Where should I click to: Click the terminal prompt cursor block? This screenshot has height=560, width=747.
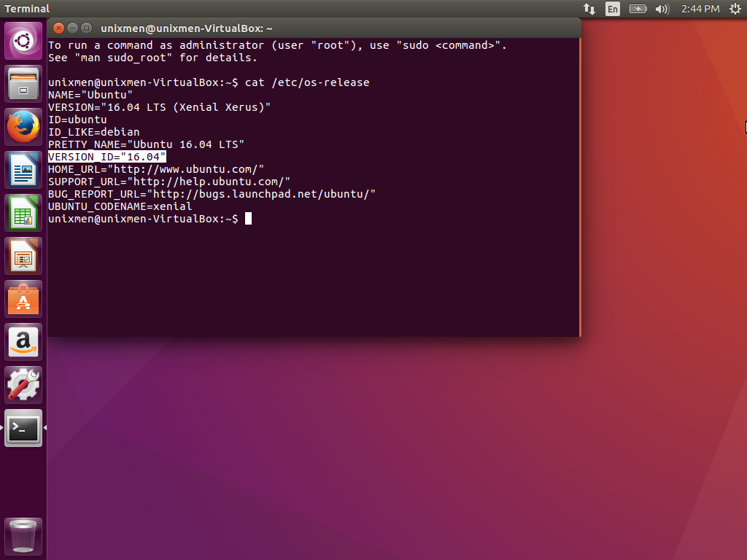[248, 219]
